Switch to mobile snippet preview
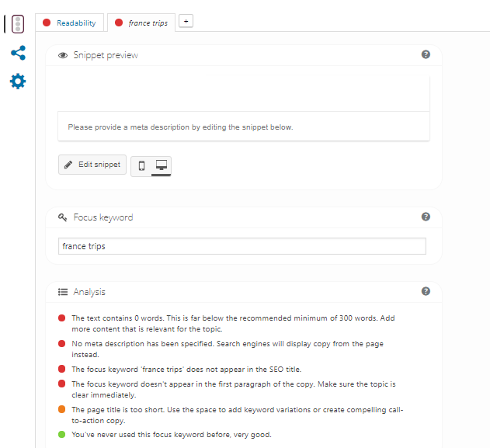490x448 pixels. [141, 165]
